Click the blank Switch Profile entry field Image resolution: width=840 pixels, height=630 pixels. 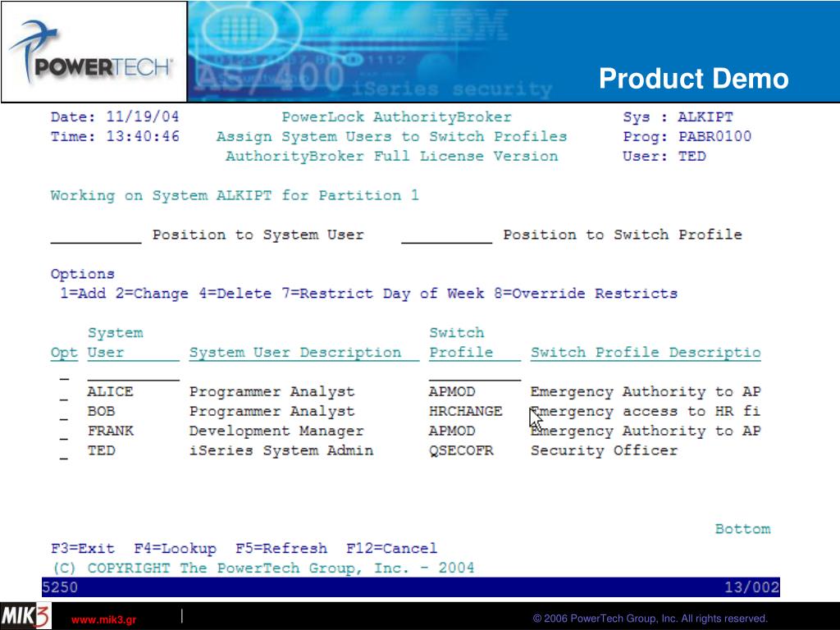[475, 373]
